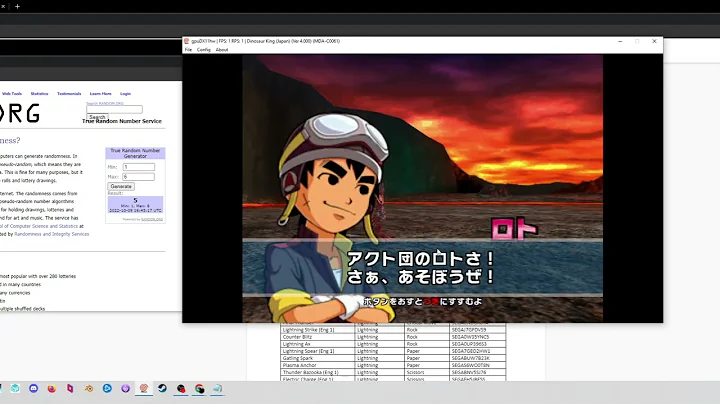Open the Powered by RANDOM.ORG link in the widget
720x404 pixels.
point(152,219)
